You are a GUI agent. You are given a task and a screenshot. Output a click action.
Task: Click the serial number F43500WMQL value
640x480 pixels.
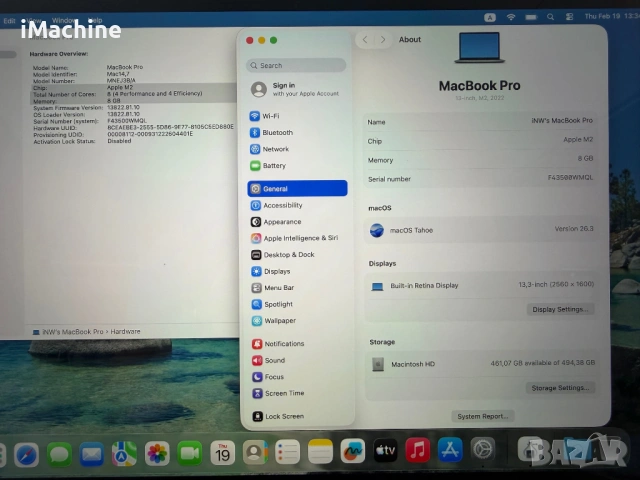click(570, 178)
